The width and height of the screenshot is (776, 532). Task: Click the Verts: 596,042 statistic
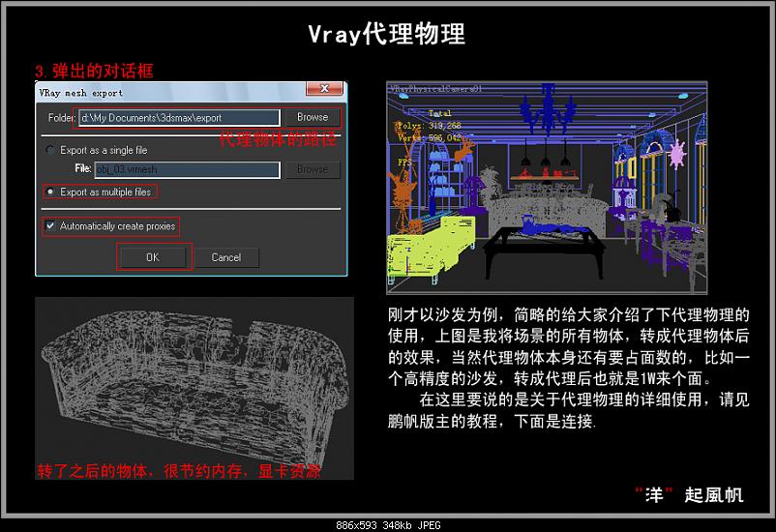click(430, 137)
